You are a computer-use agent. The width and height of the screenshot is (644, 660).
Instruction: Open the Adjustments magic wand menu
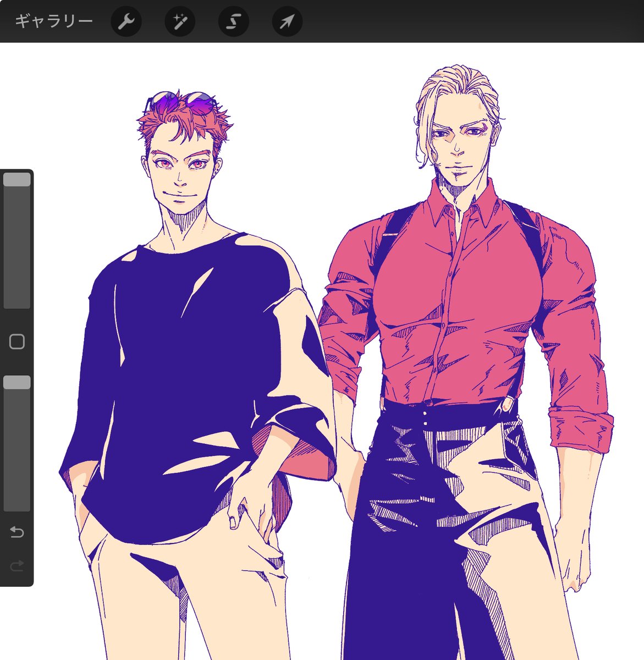tap(180, 22)
